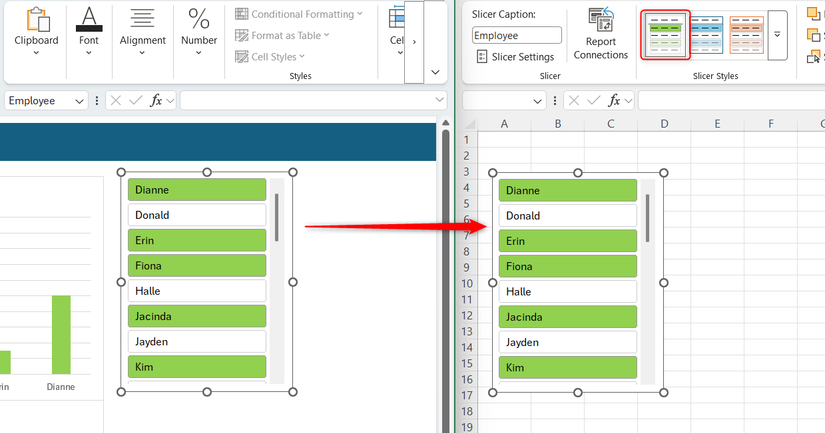Open the Name Box dropdown in the Slicer-ribbon window

[537, 100]
